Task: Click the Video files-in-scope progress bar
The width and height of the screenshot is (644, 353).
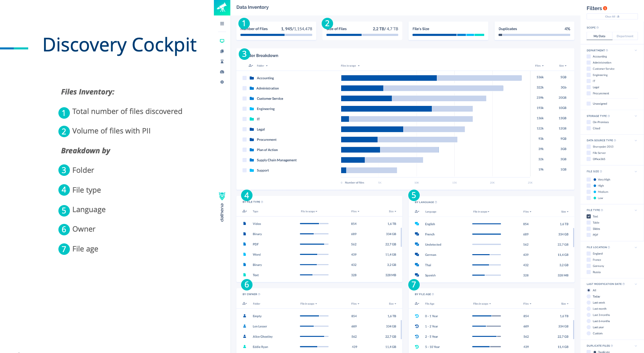Action: click(x=314, y=224)
